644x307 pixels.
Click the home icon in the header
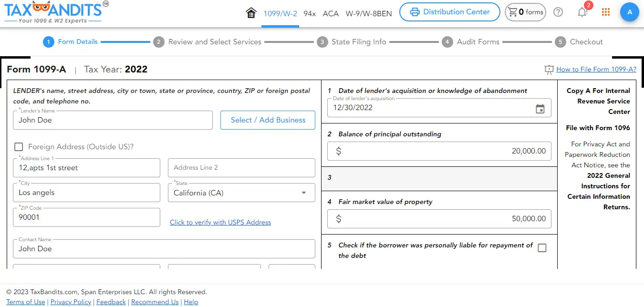coord(251,13)
